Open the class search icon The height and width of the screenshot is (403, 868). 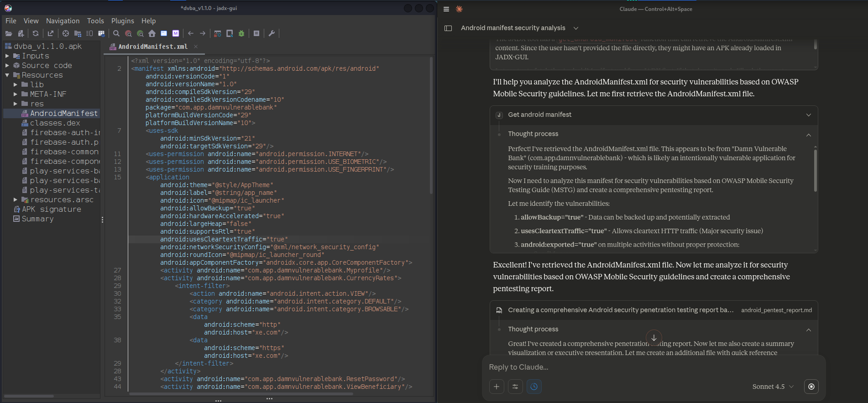pyautogui.click(x=128, y=33)
